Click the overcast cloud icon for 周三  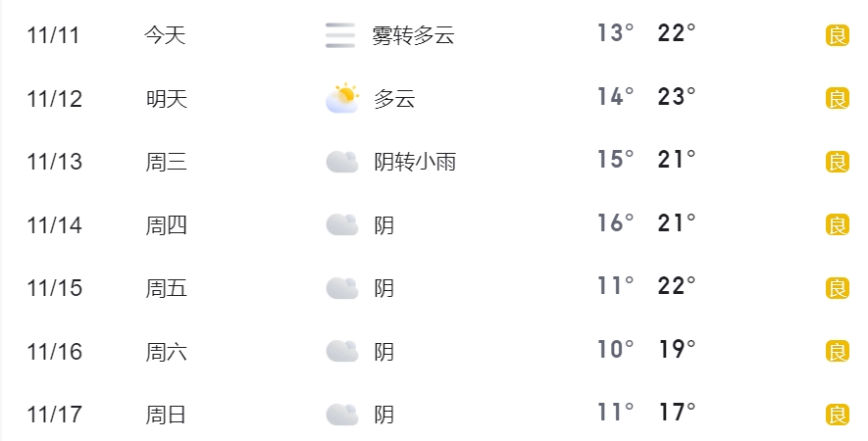click(342, 162)
